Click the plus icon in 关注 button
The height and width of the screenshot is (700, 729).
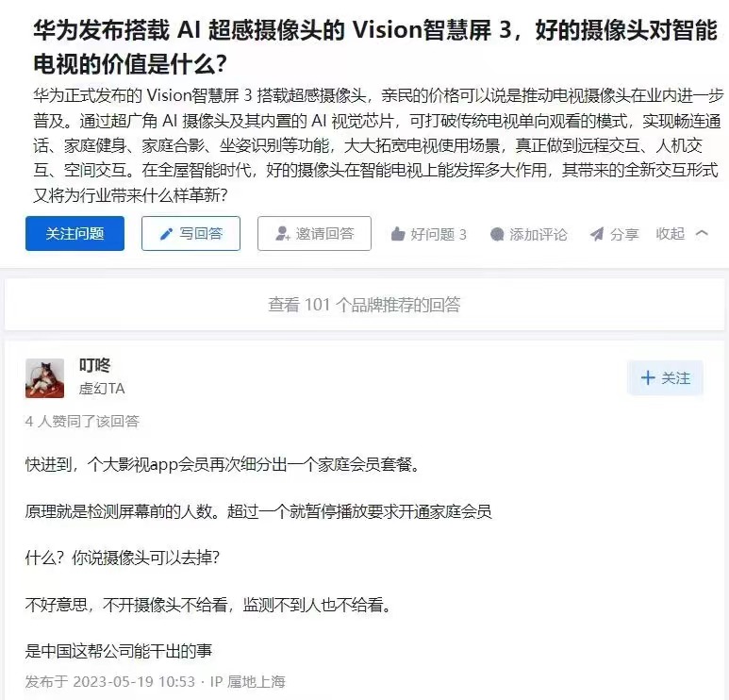(648, 377)
